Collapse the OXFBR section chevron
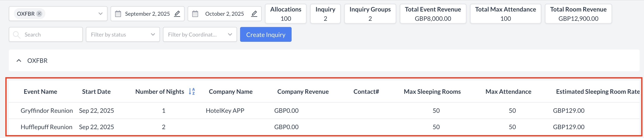Image resolution: width=644 pixels, height=138 pixels. click(x=19, y=61)
